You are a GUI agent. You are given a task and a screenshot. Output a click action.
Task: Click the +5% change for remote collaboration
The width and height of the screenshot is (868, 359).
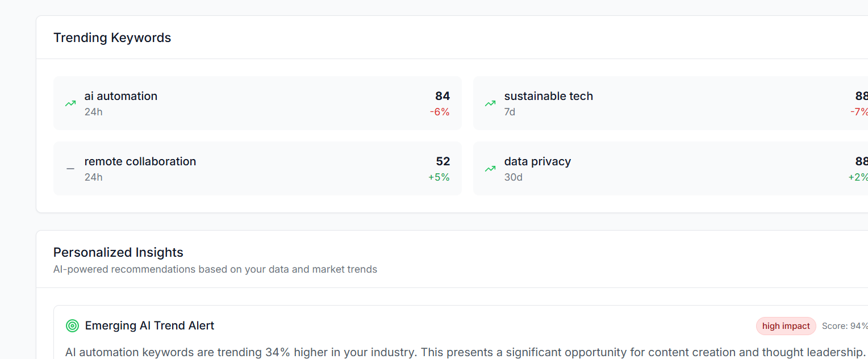pos(439,177)
